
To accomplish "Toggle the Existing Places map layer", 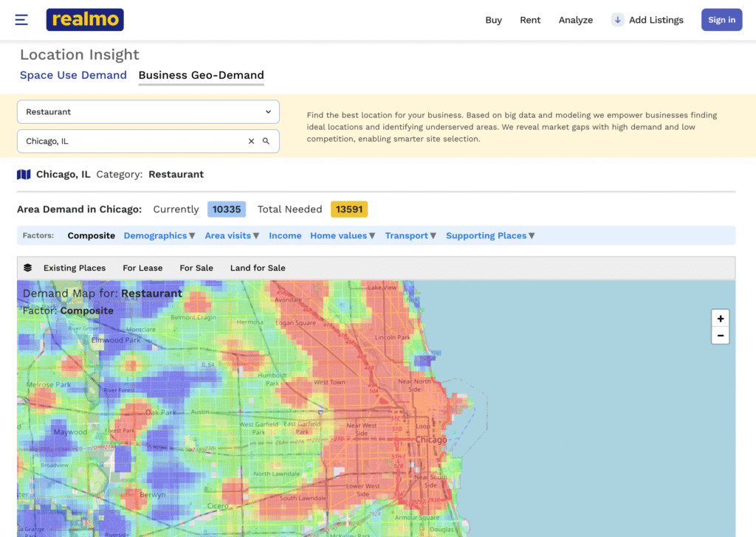I will pos(75,268).
